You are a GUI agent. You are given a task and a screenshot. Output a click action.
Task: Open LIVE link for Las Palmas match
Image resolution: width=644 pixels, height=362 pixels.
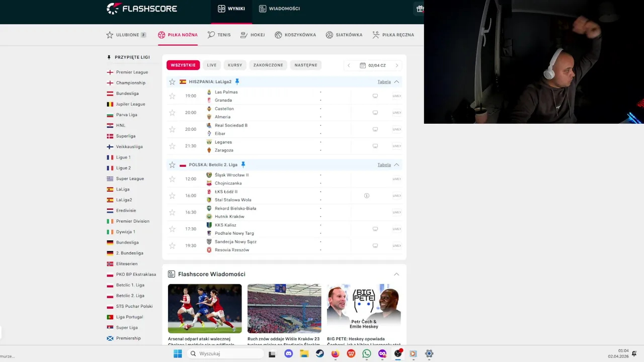(x=396, y=96)
